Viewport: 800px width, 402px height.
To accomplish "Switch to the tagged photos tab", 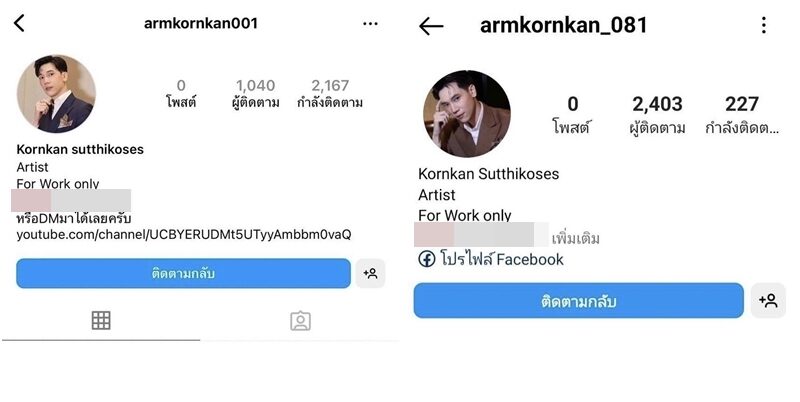I will (x=300, y=321).
